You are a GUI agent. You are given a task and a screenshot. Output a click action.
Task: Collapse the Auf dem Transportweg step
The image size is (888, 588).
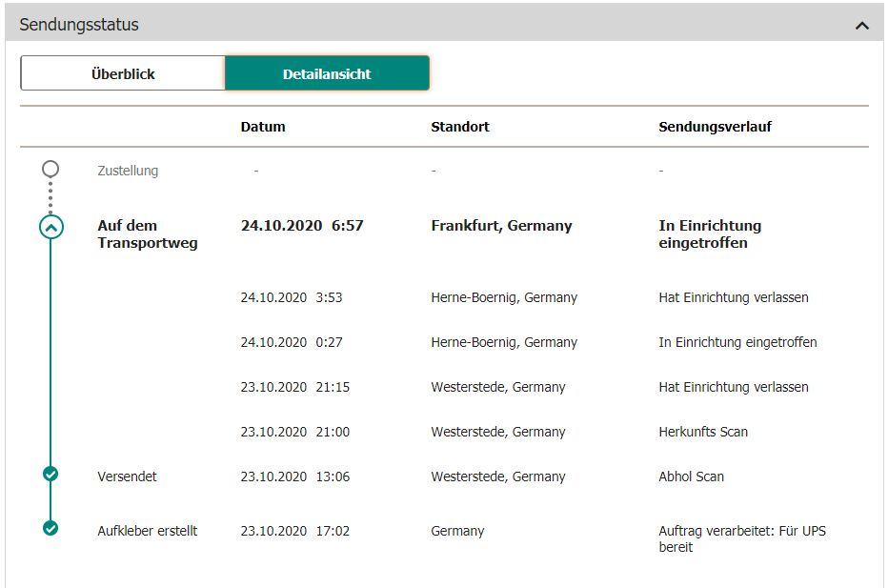(51, 227)
